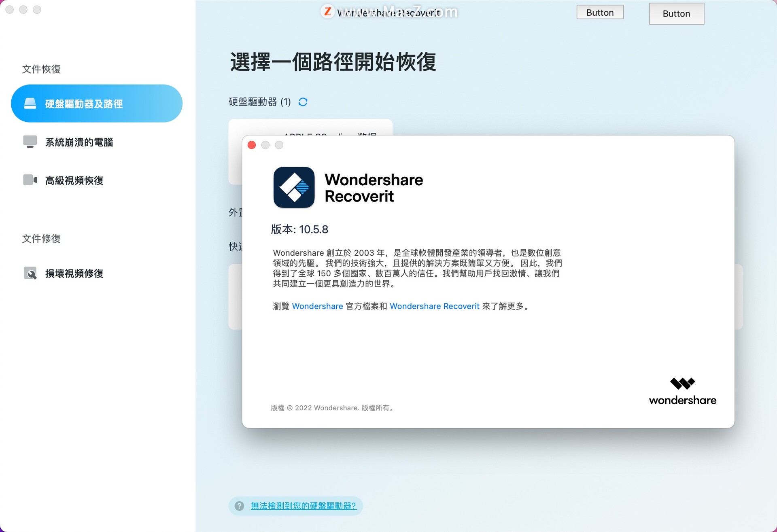This screenshot has width=777, height=532.
Task: Click the About dialog gray minimize button
Action: pos(265,145)
